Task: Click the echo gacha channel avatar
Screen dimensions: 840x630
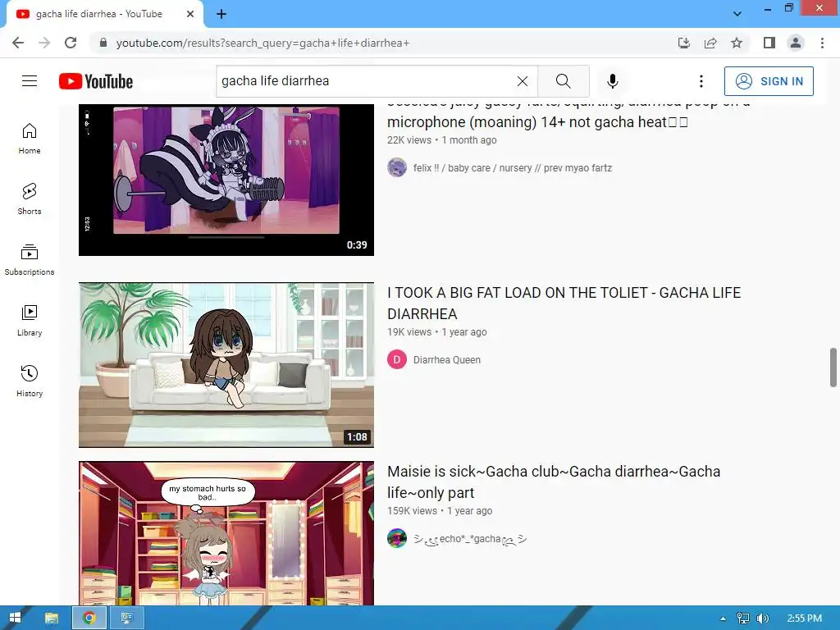Action: click(x=397, y=538)
